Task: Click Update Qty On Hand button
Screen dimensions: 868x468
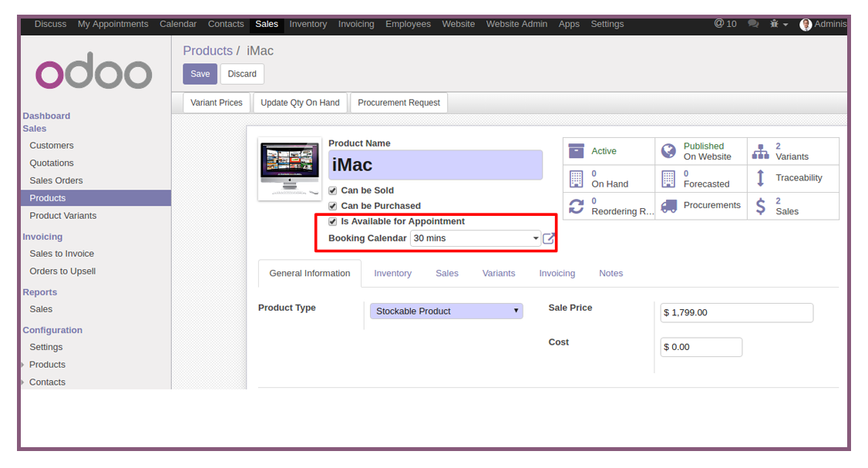Action: click(300, 103)
